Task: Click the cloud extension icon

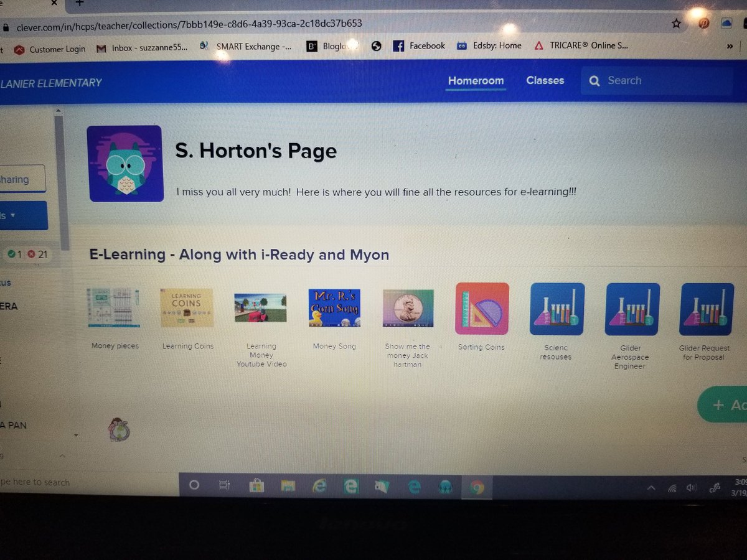Action: (726, 24)
